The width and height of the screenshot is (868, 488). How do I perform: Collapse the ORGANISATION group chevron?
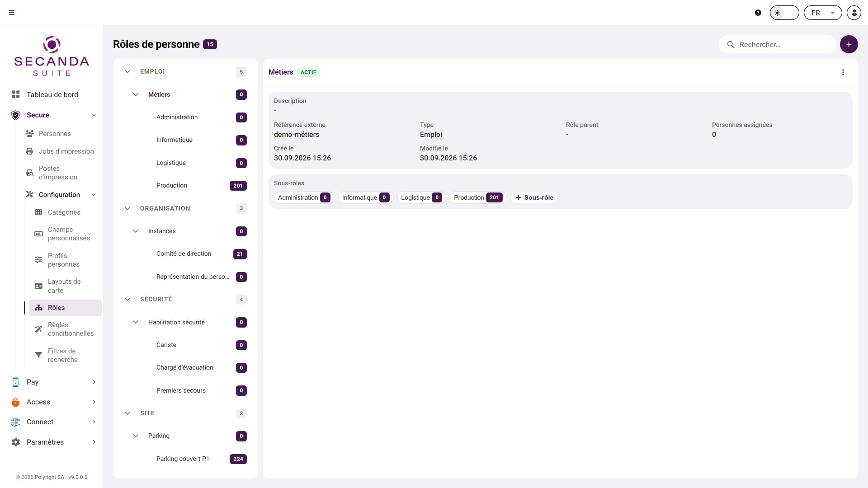(127, 208)
